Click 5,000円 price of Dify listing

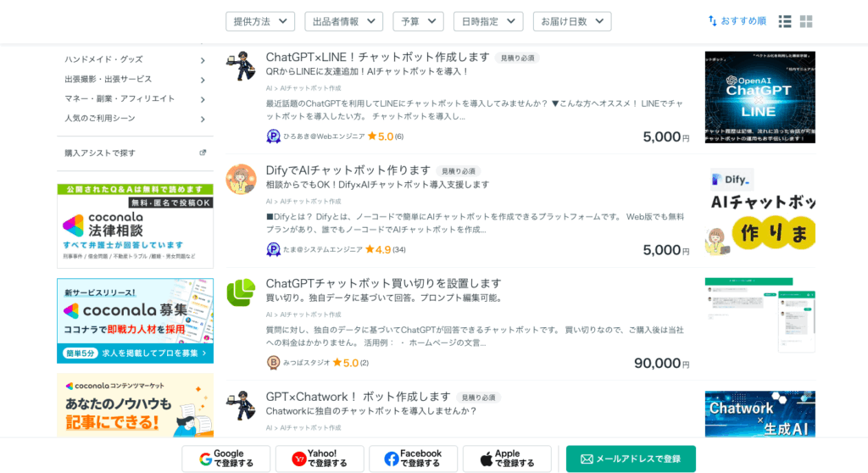pos(666,250)
